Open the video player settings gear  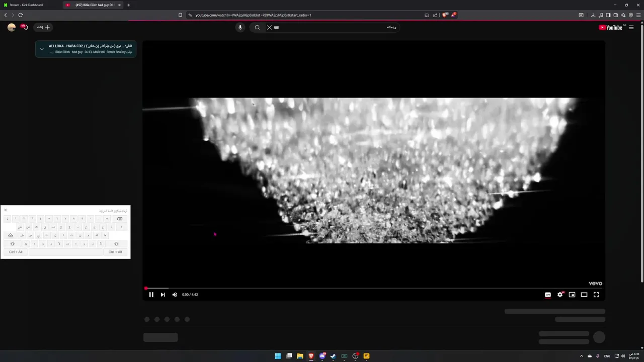560,295
